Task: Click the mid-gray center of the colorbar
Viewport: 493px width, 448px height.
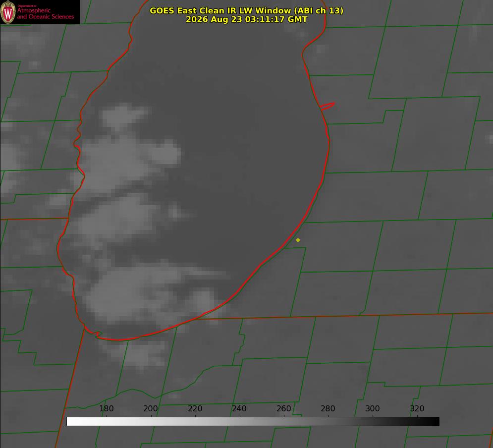Action: coord(253,421)
